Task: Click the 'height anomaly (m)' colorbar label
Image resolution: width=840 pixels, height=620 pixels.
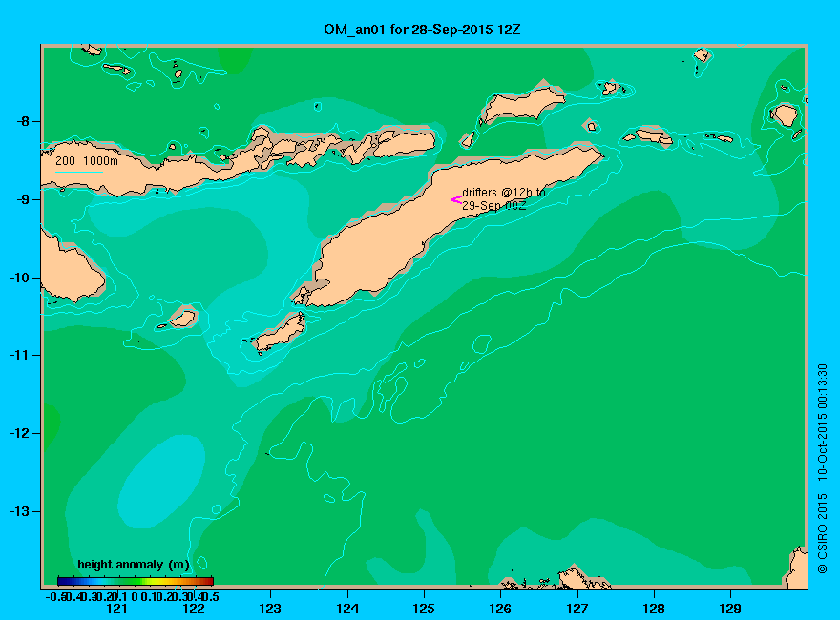Action: click(134, 565)
